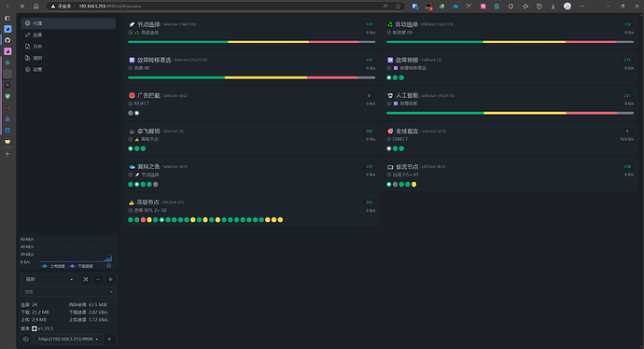Click the fish icon of 漏网之鱼 group
Screen dimensions: 644x349
pos(132,167)
